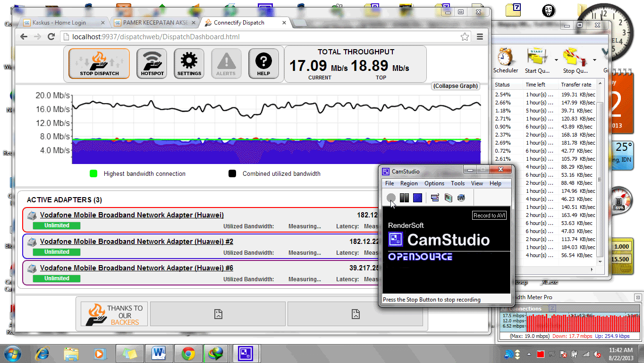Viewport: 644px width, 363px height.
Task: Click the Stop Dispatch button
Action: tap(99, 63)
